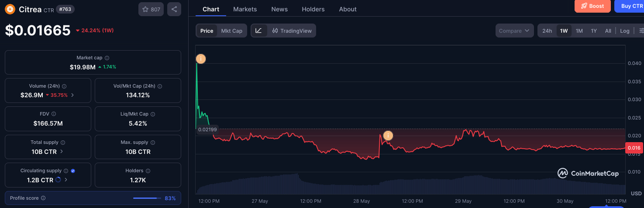Click the Holders info icon
This screenshot has height=208, width=644.
point(148,170)
